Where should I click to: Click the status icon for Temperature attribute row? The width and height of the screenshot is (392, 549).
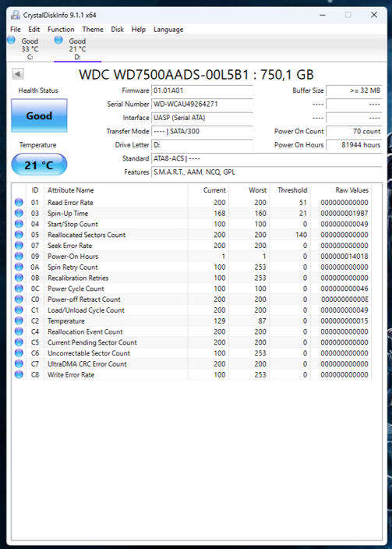(x=19, y=321)
